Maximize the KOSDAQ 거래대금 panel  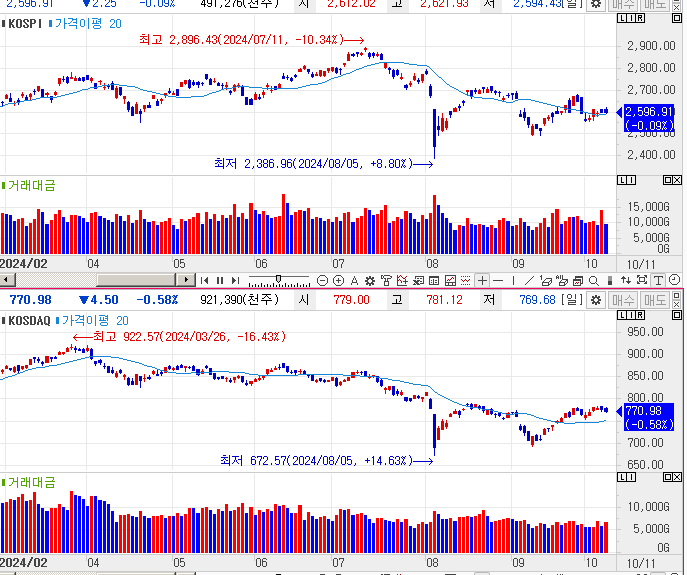667,477
